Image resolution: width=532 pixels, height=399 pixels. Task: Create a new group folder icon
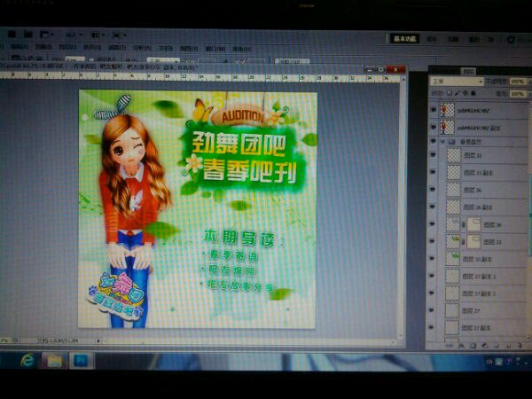pyautogui.click(x=497, y=346)
